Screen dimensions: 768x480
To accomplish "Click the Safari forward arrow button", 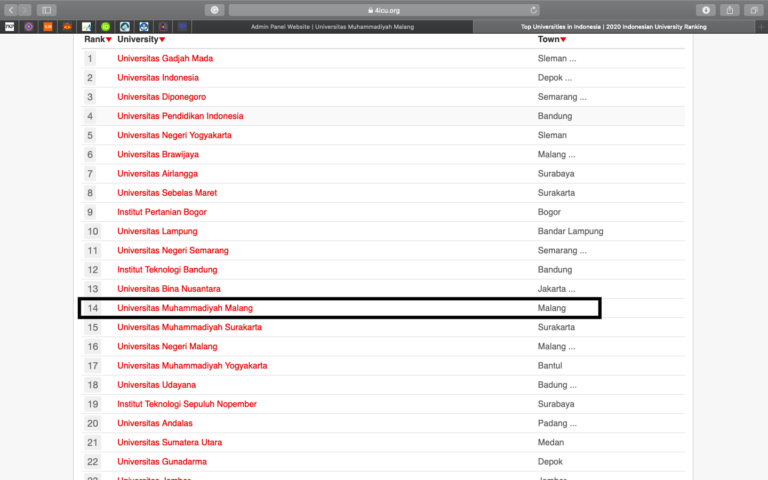I will (x=24, y=10).
